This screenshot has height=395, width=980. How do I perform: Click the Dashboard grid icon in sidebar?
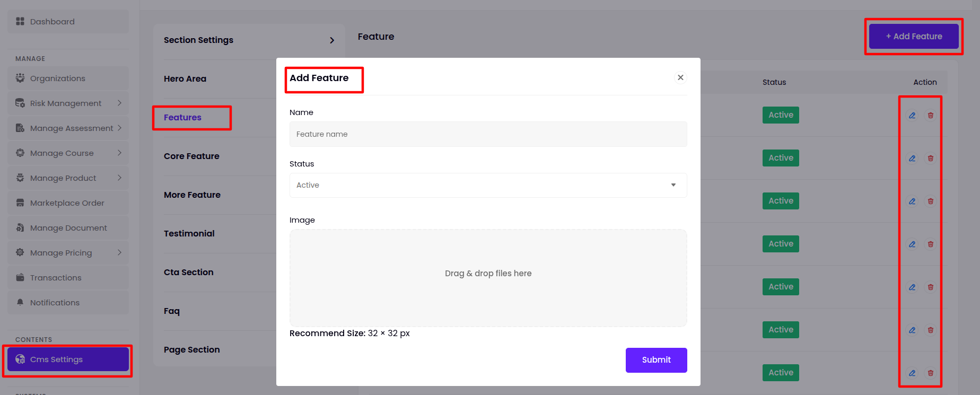(20, 21)
